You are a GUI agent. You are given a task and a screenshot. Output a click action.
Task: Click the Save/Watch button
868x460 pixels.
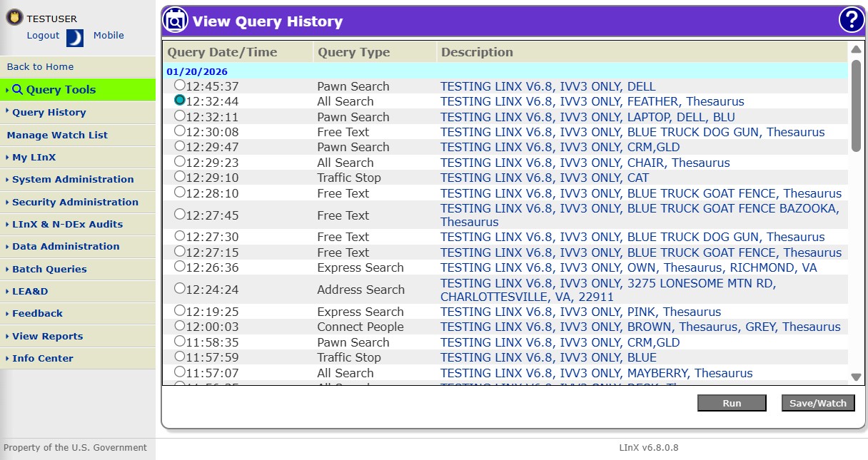(x=818, y=403)
